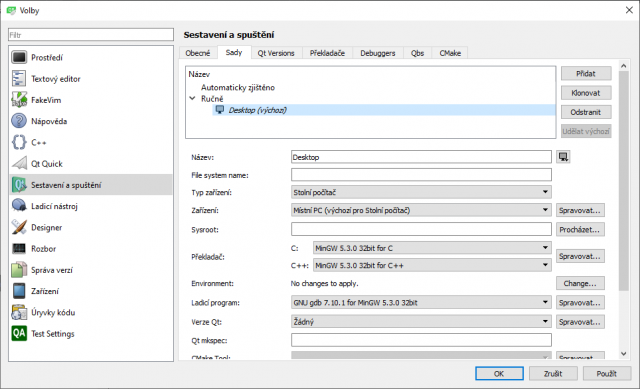Click the Filtr search field

point(91,35)
